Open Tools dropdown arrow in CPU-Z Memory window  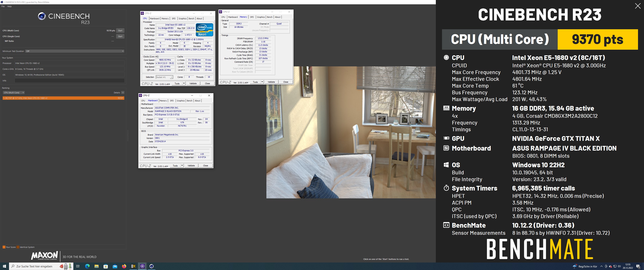262,82
